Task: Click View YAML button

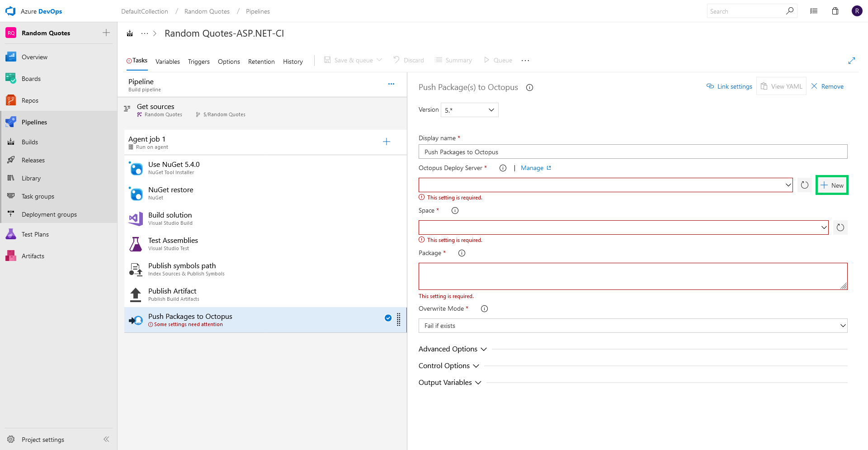Action: pos(781,86)
